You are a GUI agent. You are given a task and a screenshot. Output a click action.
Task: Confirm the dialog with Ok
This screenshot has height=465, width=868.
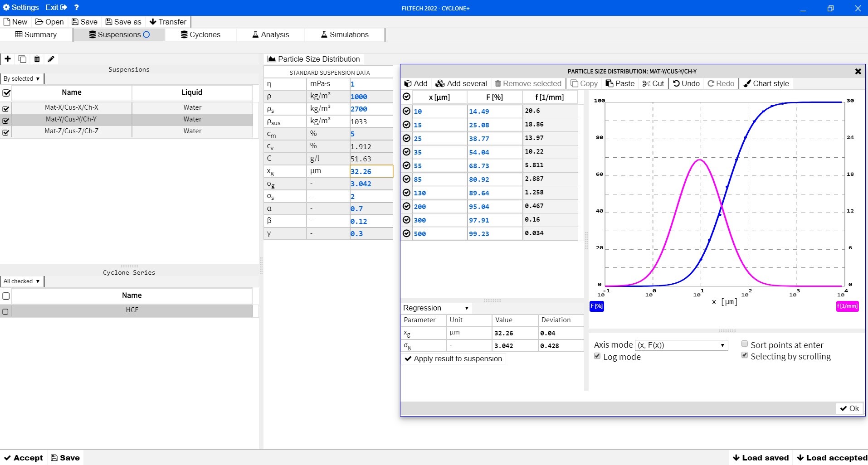pos(849,408)
